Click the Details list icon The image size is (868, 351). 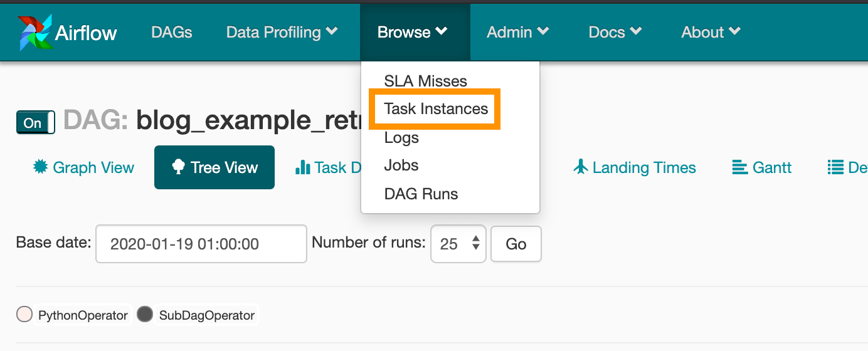(x=835, y=167)
